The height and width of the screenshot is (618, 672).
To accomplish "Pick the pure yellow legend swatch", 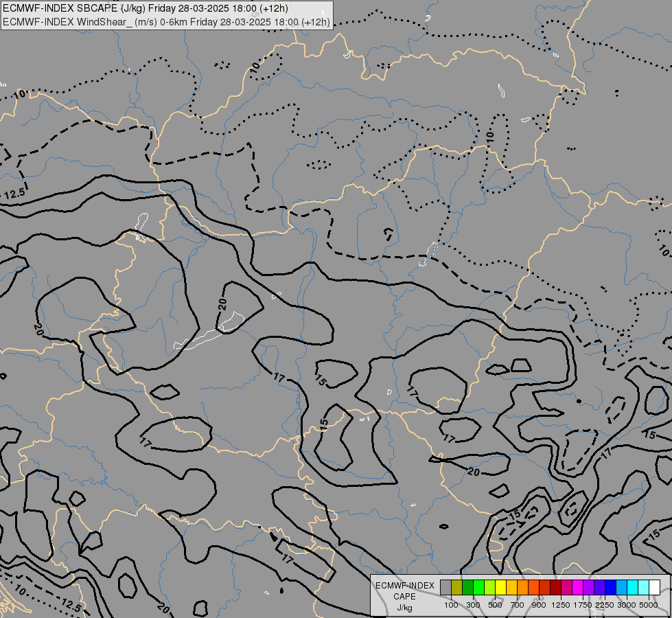I will coord(500,588).
